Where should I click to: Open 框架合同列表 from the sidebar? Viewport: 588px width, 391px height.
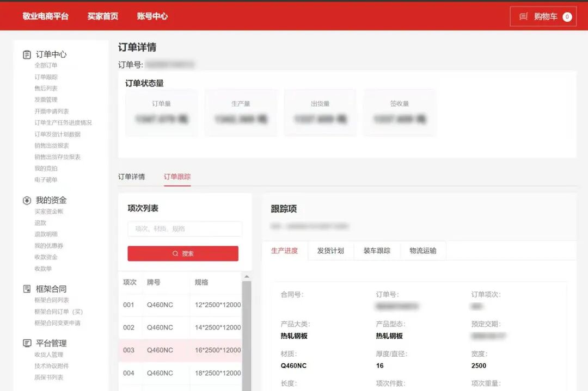coord(51,300)
